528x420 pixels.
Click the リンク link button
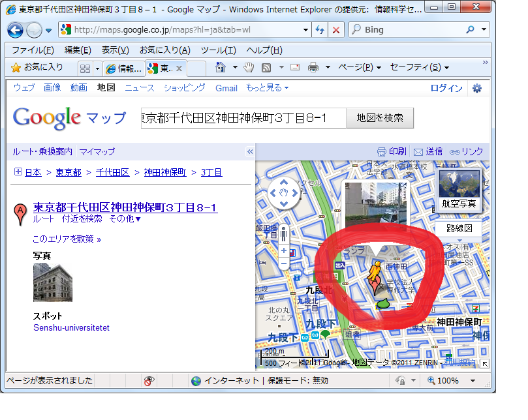point(467,152)
